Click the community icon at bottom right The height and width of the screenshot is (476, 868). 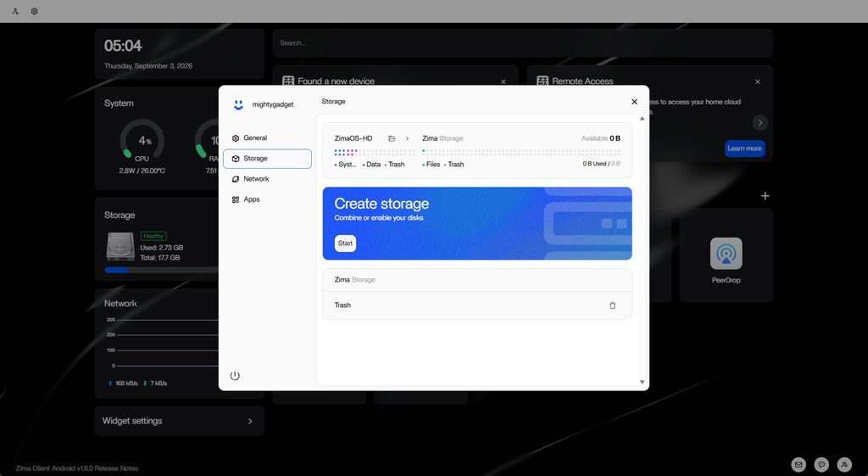tap(844, 464)
